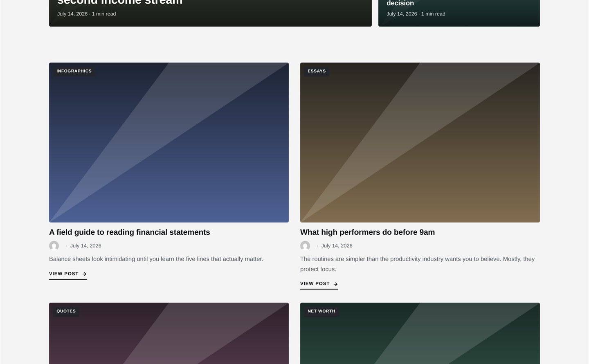Image resolution: width=589 pixels, height=364 pixels.
Task: Open the brown high performers post thumbnail
Action: pyautogui.click(x=420, y=142)
